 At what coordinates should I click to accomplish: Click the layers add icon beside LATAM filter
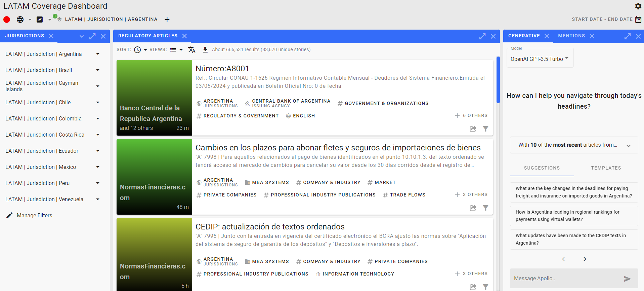[57, 18]
